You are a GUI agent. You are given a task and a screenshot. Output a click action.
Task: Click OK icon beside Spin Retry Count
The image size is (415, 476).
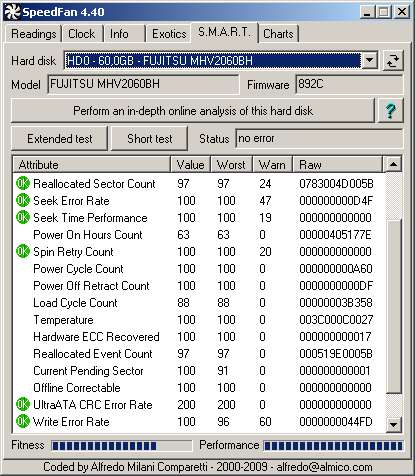23,251
